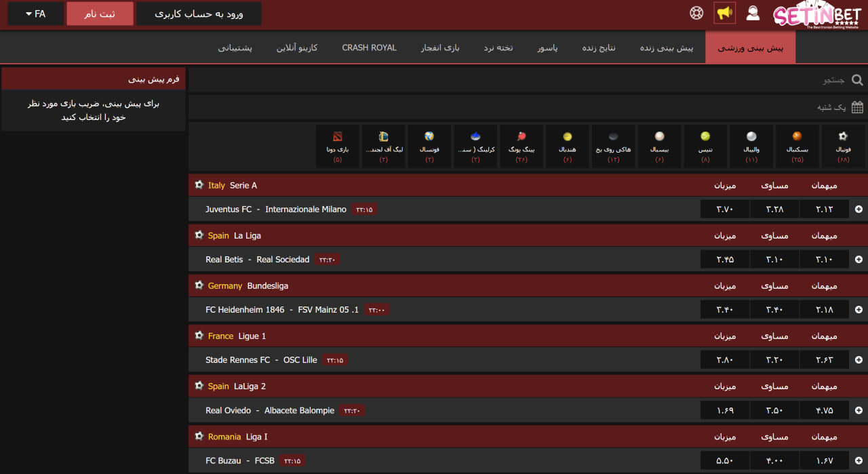The width and height of the screenshot is (868, 474).
Task: Select the Basketball sport icon
Action: pyautogui.click(x=797, y=146)
